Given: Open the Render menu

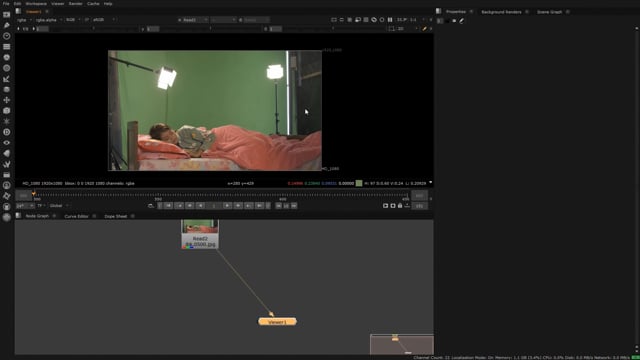Looking at the screenshot, I should pos(76,4).
